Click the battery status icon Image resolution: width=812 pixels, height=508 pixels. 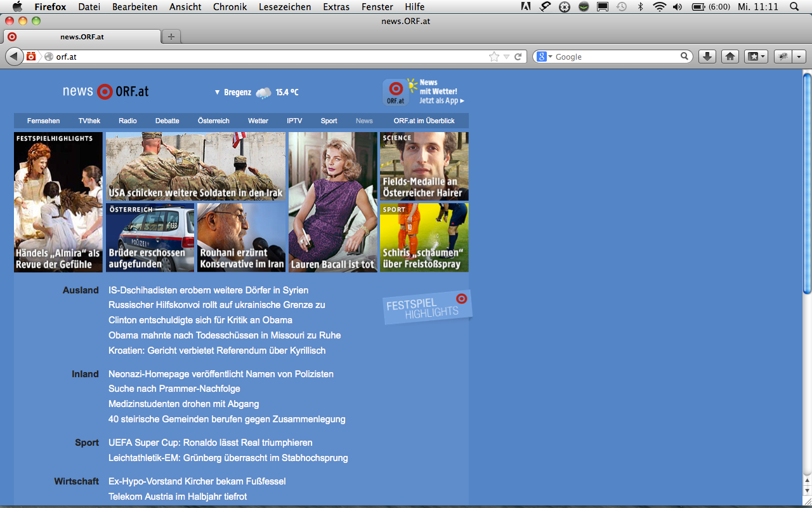[x=698, y=6]
